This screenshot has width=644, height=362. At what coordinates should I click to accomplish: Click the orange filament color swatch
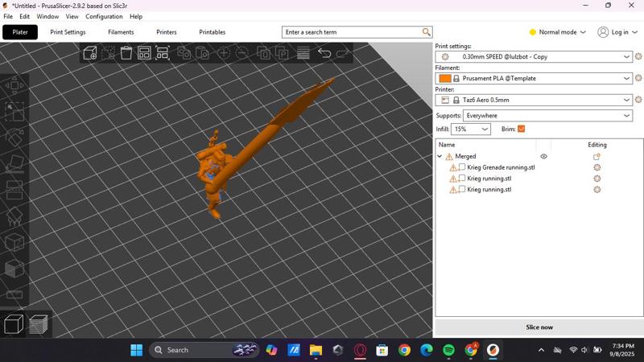pyautogui.click(x=445, y=78)
